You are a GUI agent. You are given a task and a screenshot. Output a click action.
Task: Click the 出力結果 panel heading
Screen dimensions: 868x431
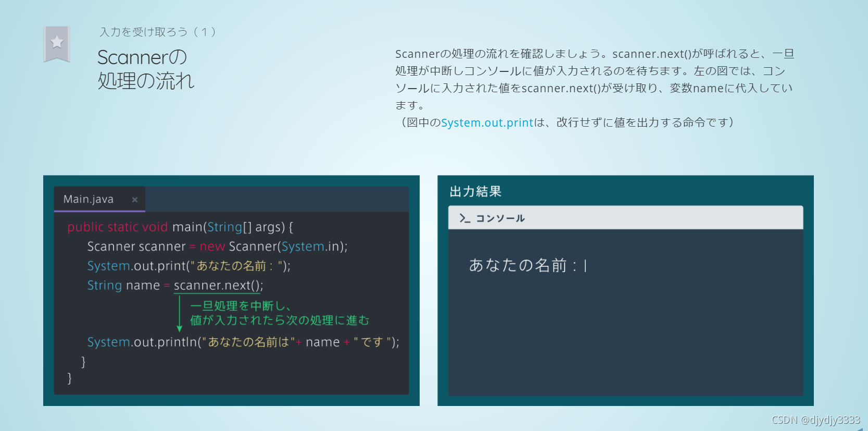(475, 191)
